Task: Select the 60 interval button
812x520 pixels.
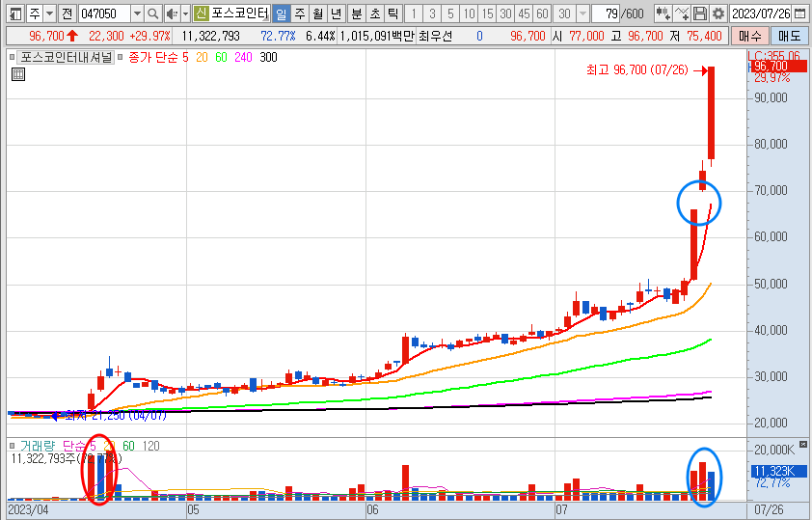Action: 542,14
